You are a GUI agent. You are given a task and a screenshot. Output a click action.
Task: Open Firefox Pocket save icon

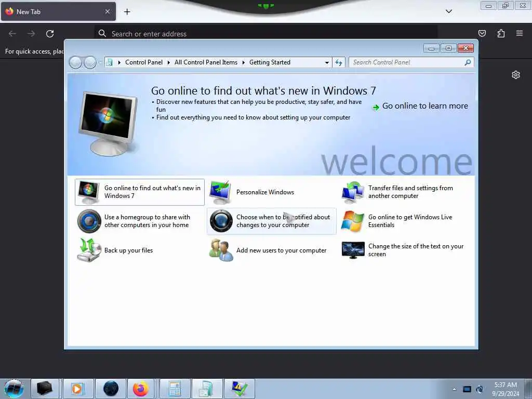(482, 33)
